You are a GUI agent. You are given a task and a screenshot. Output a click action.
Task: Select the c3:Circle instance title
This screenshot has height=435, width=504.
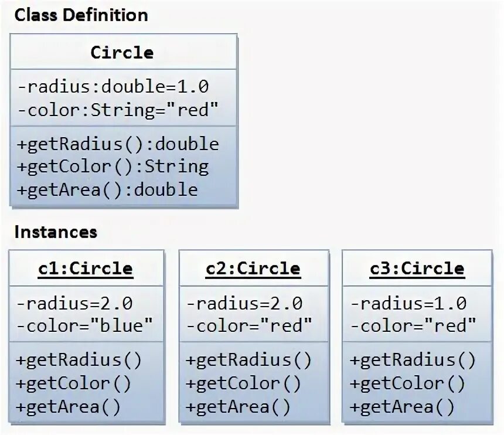click(417, 269)
